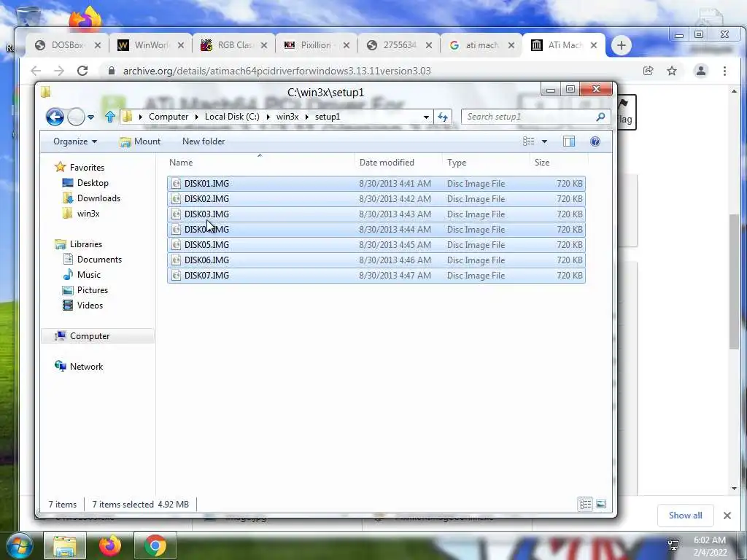Refresh the setup1 folder view
Viewport: 747px width, 560px height.
tap(443, 117)
